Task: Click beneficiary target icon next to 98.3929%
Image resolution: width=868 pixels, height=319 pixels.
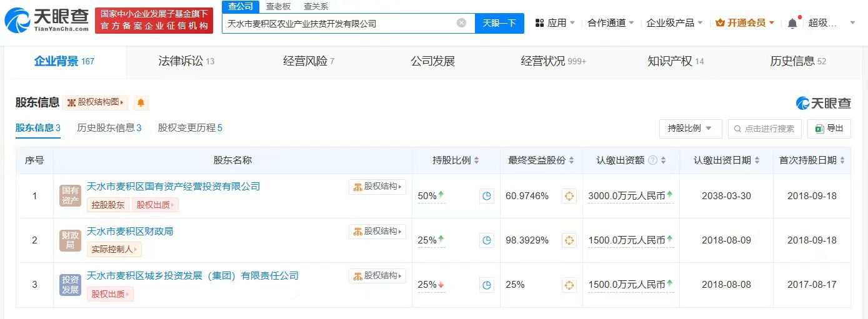Action: pos(569,240)
